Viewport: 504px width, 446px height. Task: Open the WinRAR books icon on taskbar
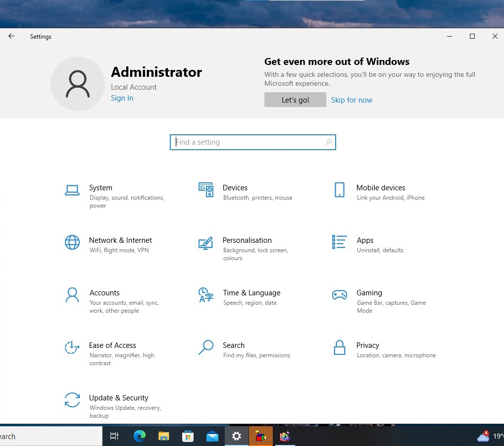(x=285, y=437)
